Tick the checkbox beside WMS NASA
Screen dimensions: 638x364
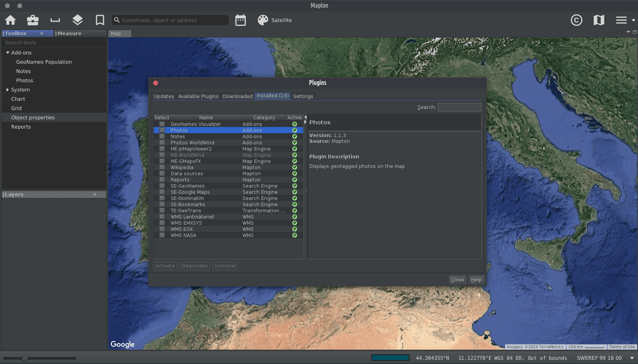point(162,235)
